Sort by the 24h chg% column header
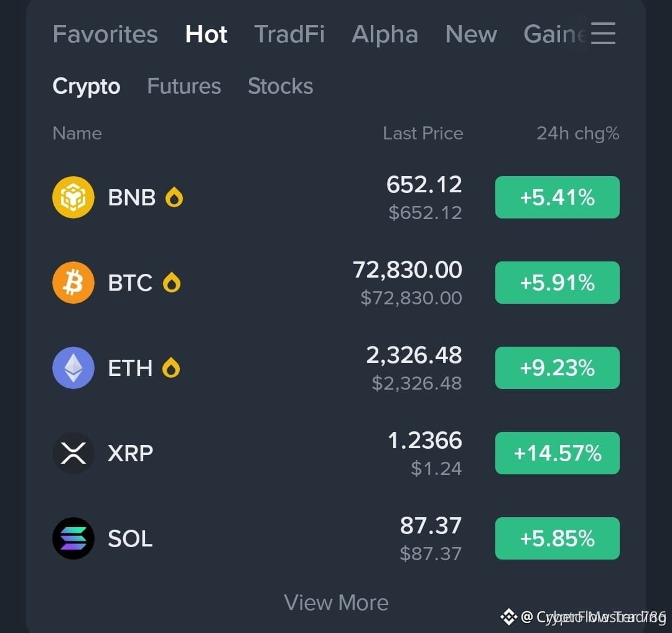The height and width of the screenshot is (633, 672). coord(577,134)
